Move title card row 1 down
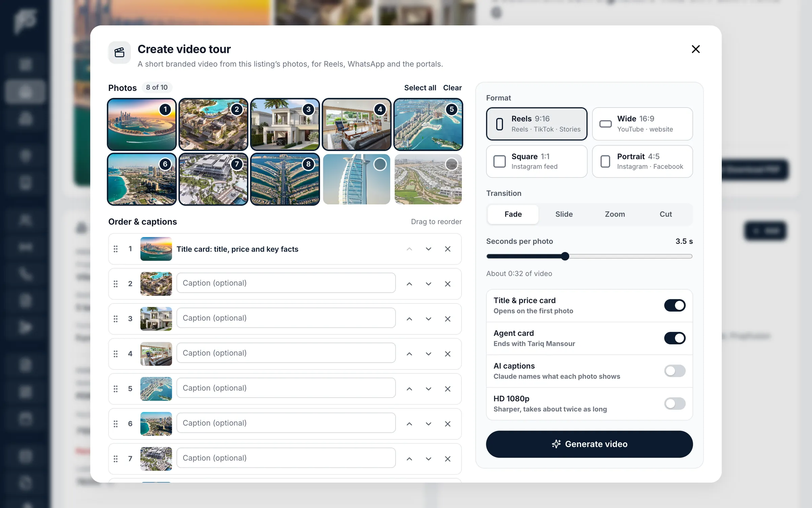The width and height of the screenshot is (812, 508). click(428, 249)
